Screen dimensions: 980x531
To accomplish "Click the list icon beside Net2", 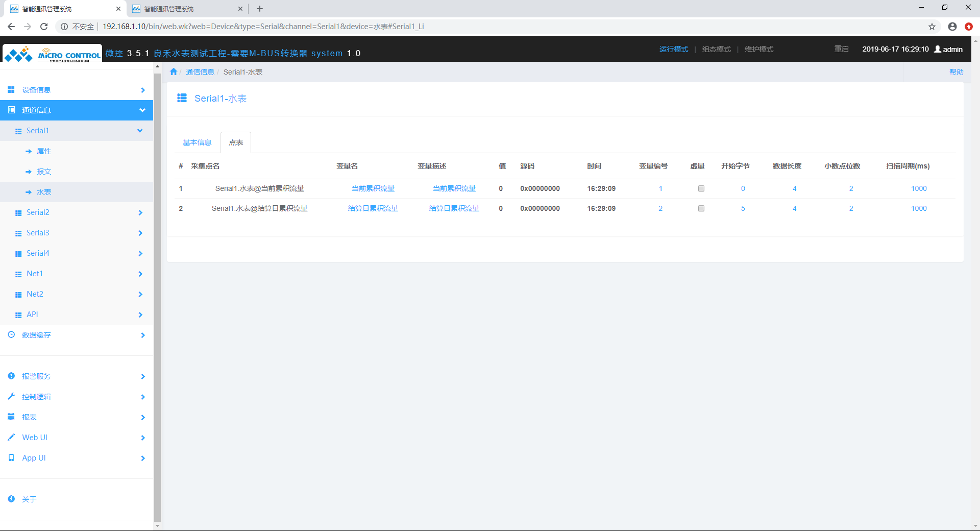I will pos(18,295).
